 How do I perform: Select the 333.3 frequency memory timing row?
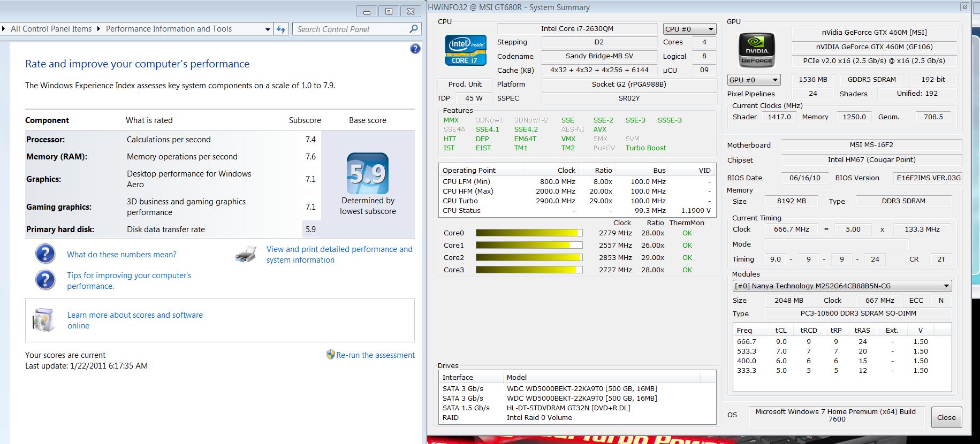click(842, 370)
